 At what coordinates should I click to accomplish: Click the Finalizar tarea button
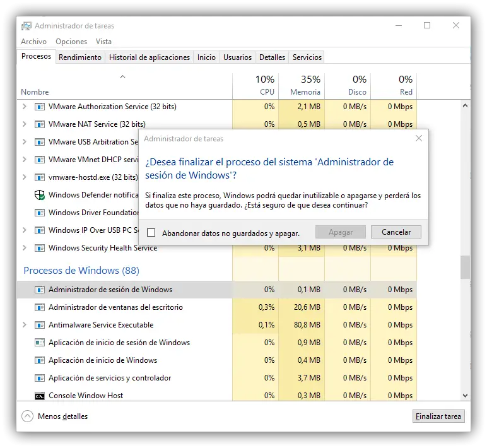tap(438, 416)
